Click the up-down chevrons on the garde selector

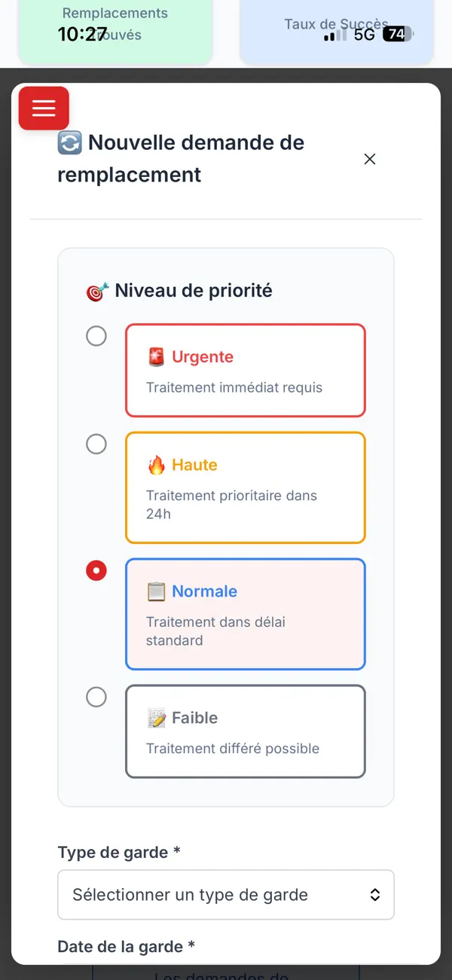374,894
